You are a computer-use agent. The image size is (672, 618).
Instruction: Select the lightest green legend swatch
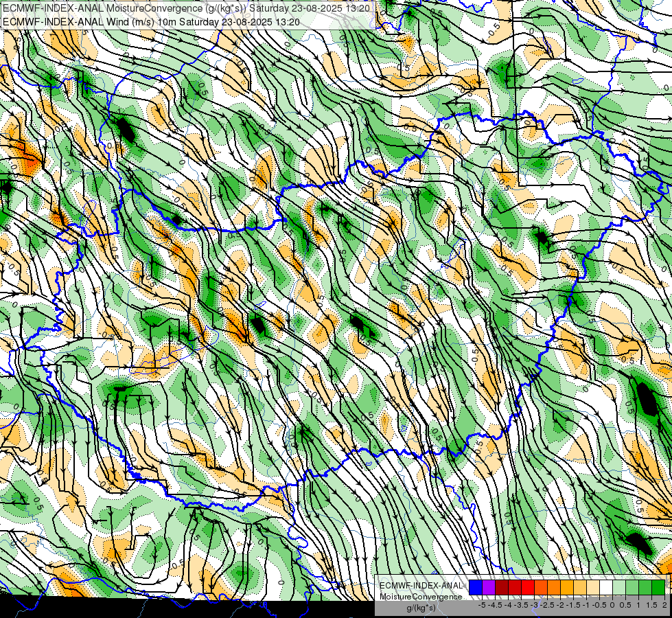pyautogui.click(x=619, y=587)
